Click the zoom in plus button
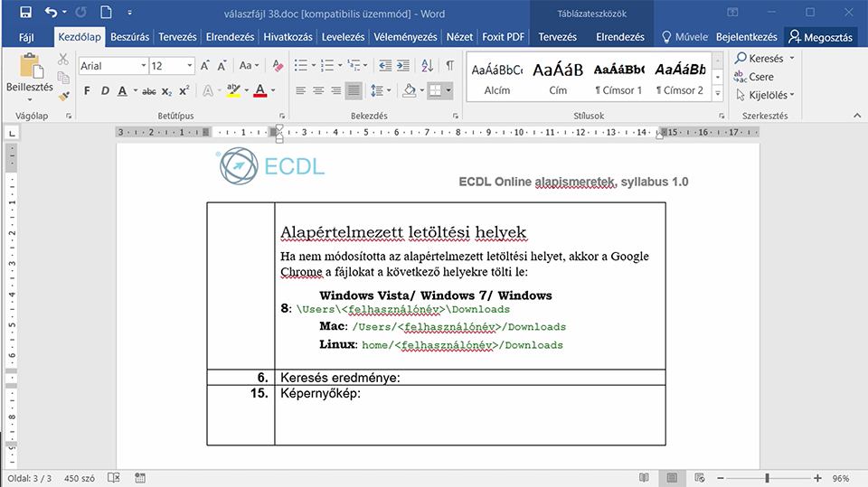This screenshot has height=487, width=868. pos(817,478)
